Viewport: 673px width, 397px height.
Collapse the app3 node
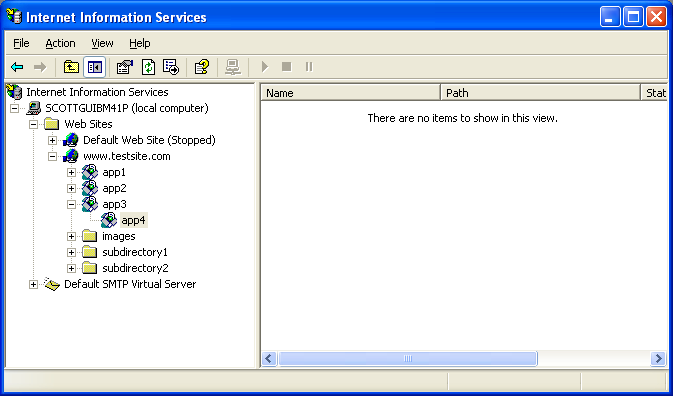coord(71,204)
